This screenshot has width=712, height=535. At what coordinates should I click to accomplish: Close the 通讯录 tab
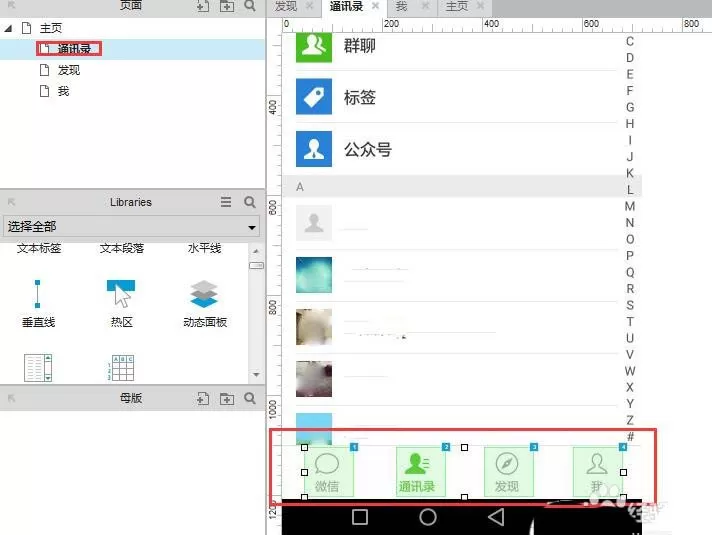click(x=375, y=5)
